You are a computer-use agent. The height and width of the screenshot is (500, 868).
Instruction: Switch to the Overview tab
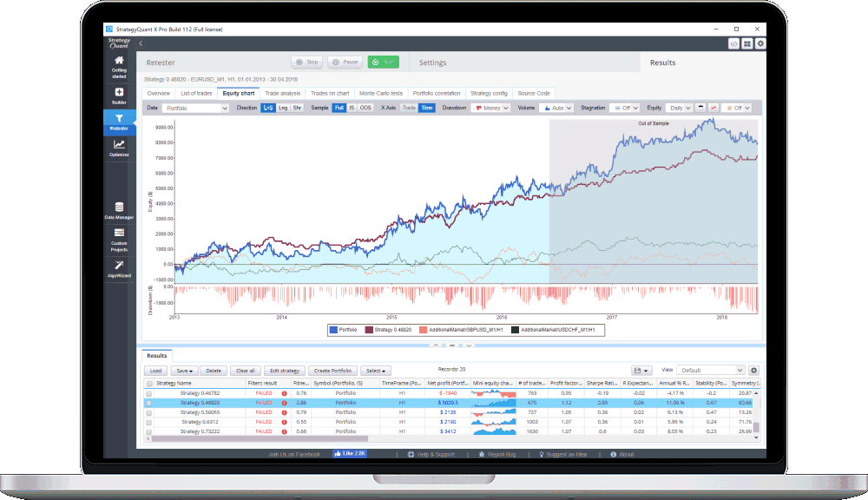[159, 93]
